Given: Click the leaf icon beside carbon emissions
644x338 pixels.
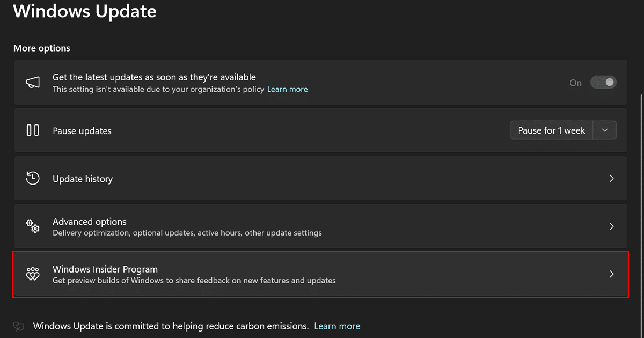Looking at the screenshot, I should (19, 326).
